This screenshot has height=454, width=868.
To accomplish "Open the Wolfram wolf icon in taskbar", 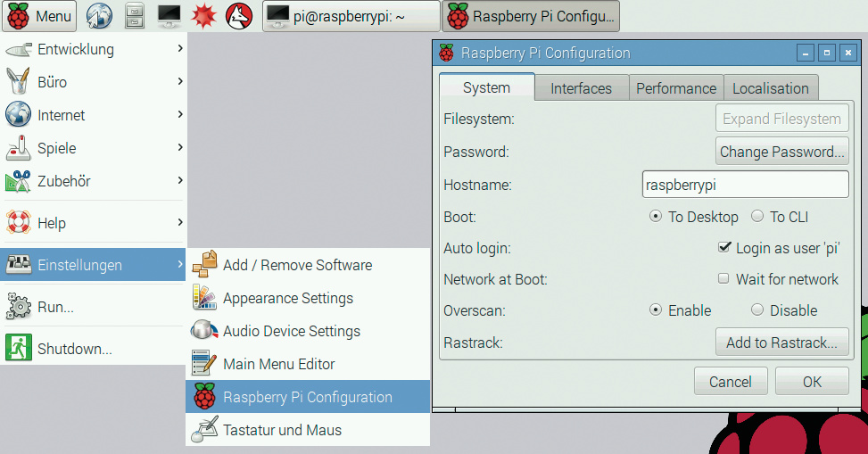I will click(239, 15).
